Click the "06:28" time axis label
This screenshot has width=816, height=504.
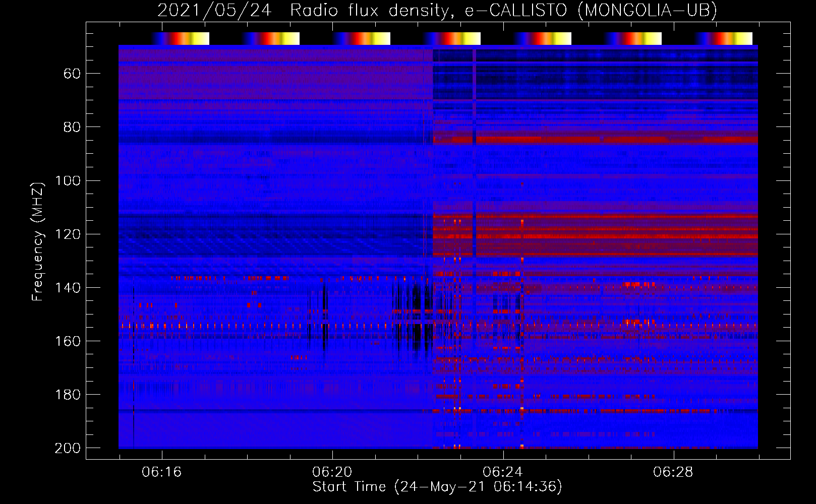tap(673, 472)
